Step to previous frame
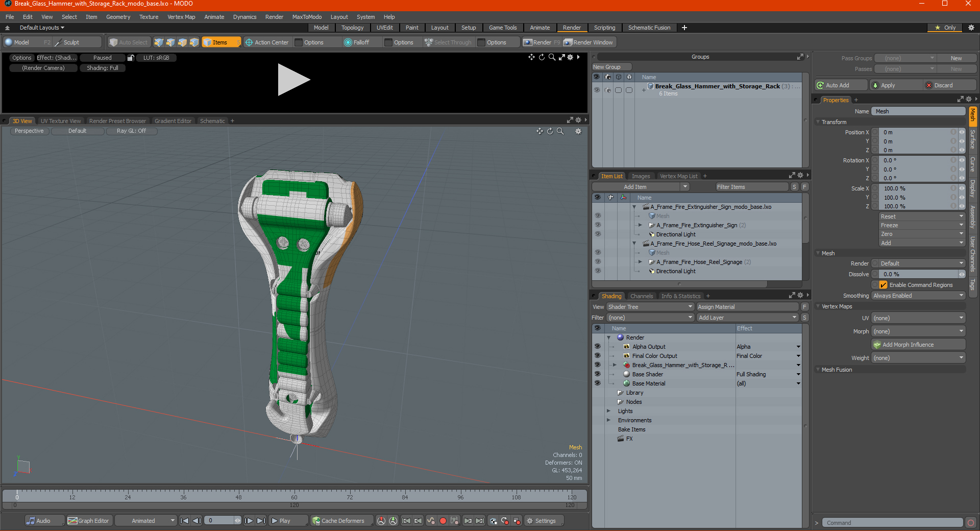Screen dimensions: 980x531 197,521
